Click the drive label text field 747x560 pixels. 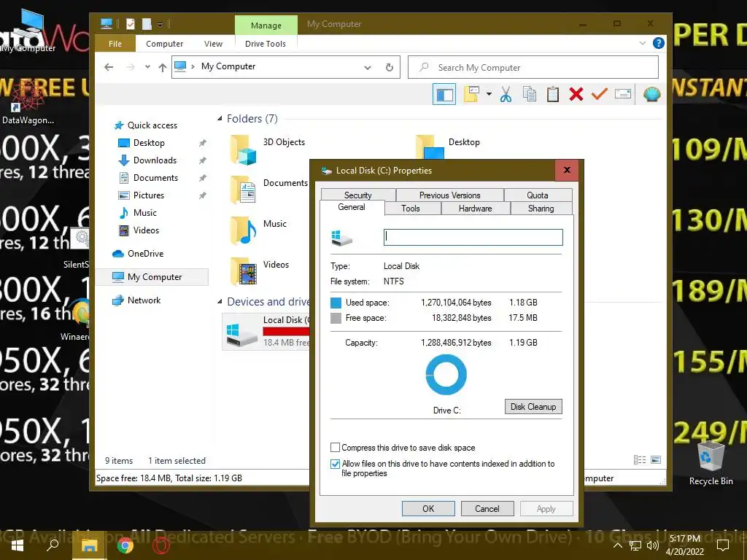473,237
